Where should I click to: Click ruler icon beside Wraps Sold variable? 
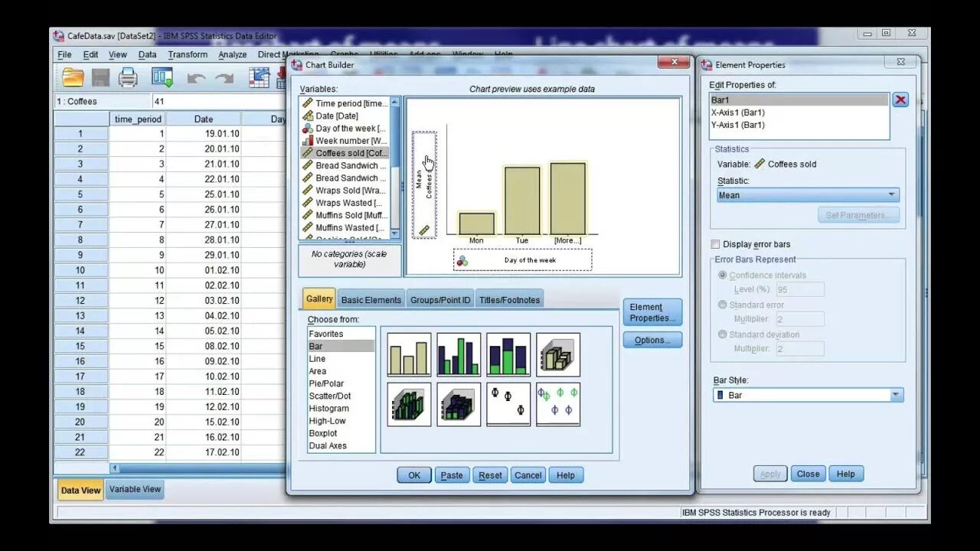click(307, 191)
